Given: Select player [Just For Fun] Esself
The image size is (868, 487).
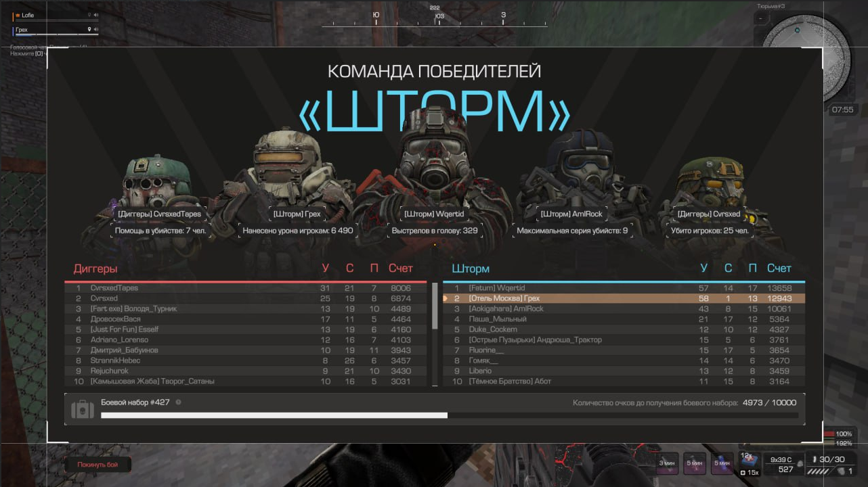Looking at the screenshot, I should 246,329.
